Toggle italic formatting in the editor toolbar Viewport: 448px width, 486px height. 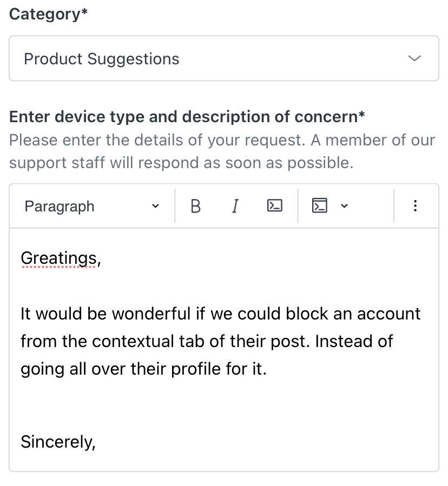235,206
